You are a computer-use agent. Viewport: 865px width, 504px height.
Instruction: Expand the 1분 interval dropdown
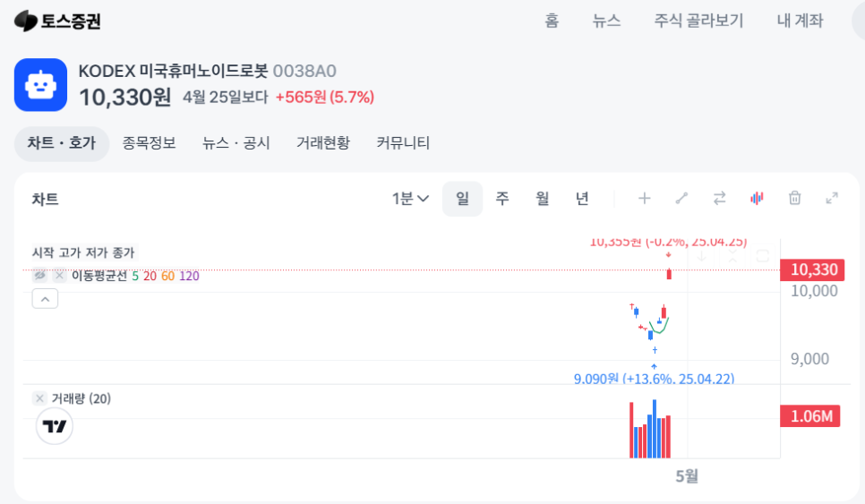tap(410, 199)
